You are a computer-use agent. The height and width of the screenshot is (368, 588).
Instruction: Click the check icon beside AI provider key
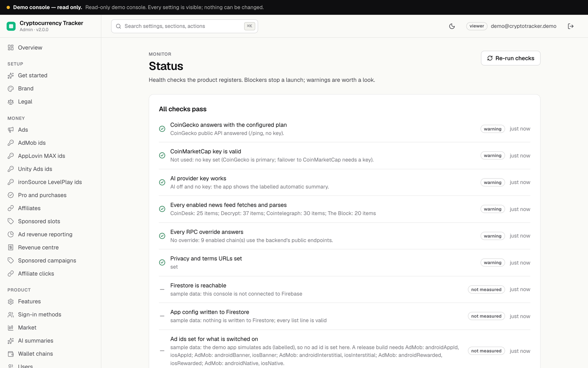(x=162, y=182)
